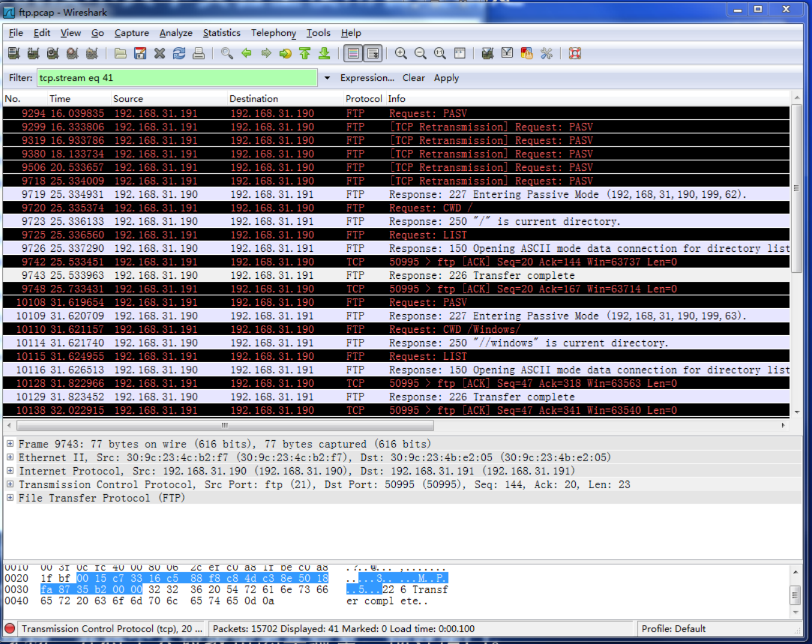The width and height of the screenshot is (812, 644).
Task: Open the Go menu
Action: [x=98, y=33]
